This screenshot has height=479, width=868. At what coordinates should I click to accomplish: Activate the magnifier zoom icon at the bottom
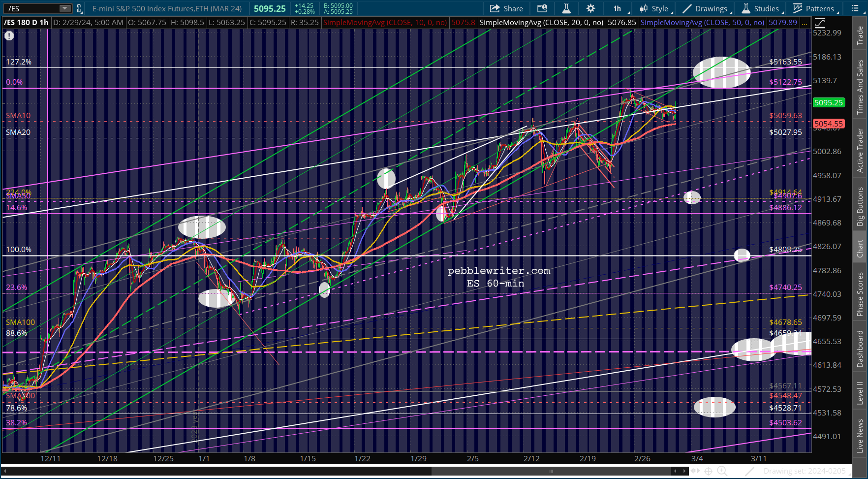coord(722,471)
